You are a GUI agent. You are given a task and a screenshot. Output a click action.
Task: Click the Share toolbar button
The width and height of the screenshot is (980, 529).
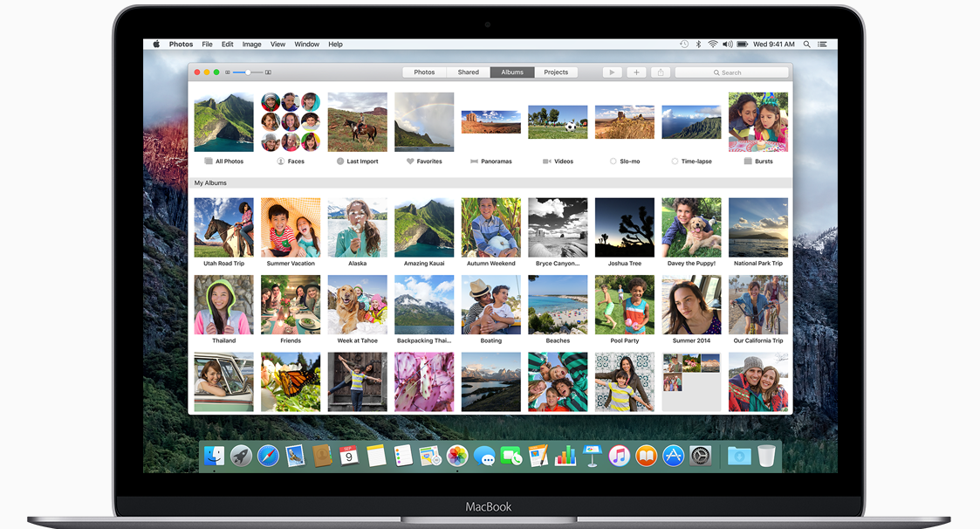coord(661,72)
